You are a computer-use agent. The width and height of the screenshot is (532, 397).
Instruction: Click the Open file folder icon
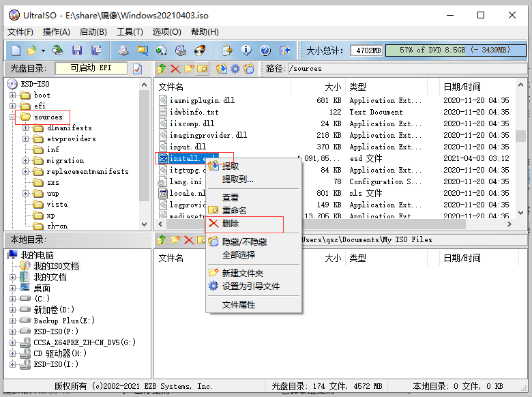coord(31,50)
